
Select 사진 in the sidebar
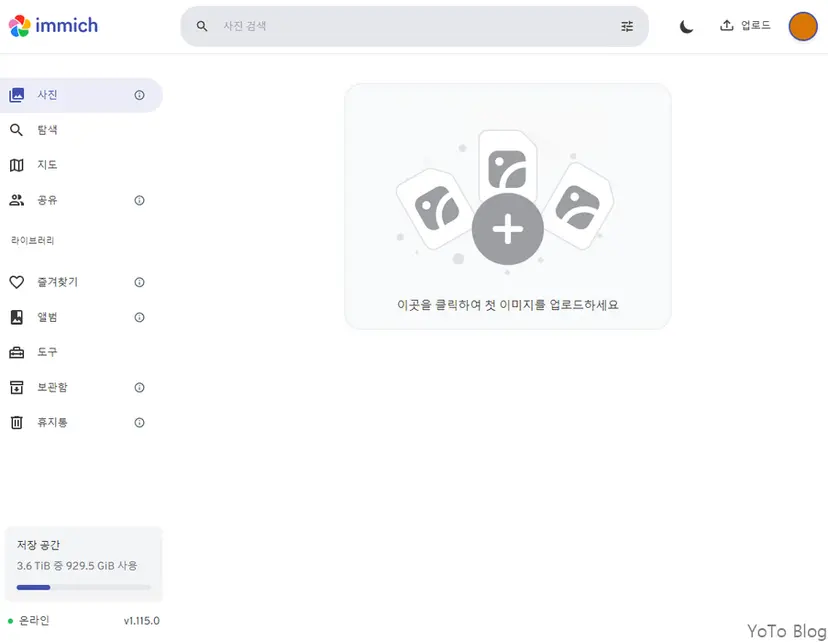click(x=47, y=95)
